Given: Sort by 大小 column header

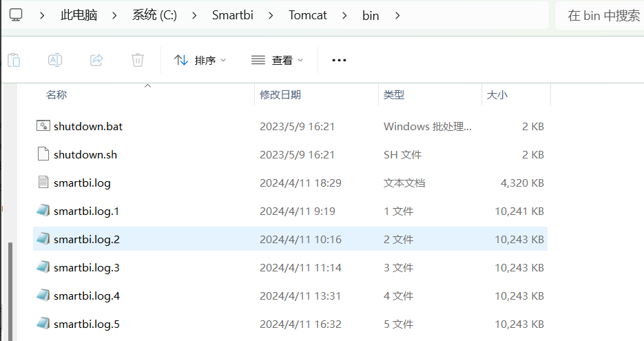Looking at the screenshot, I should (497, 94).
